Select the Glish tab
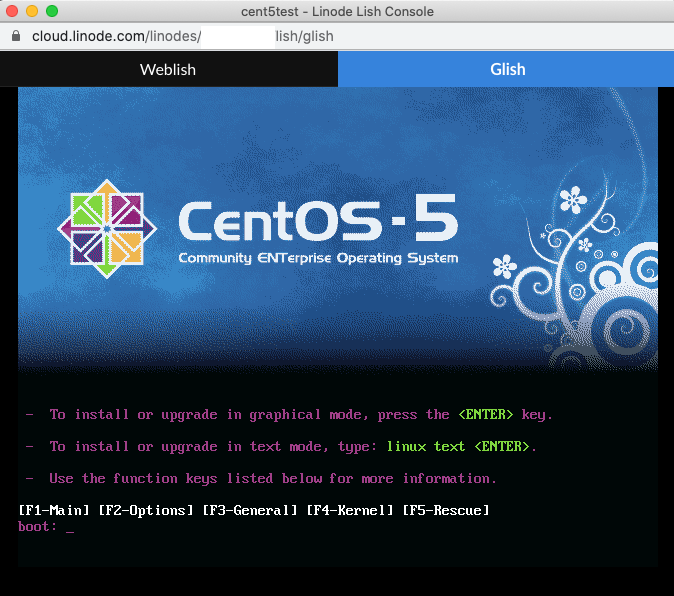The width and height of the screenshot is (674, 596). pyautogui.click(x=506, y=69)
